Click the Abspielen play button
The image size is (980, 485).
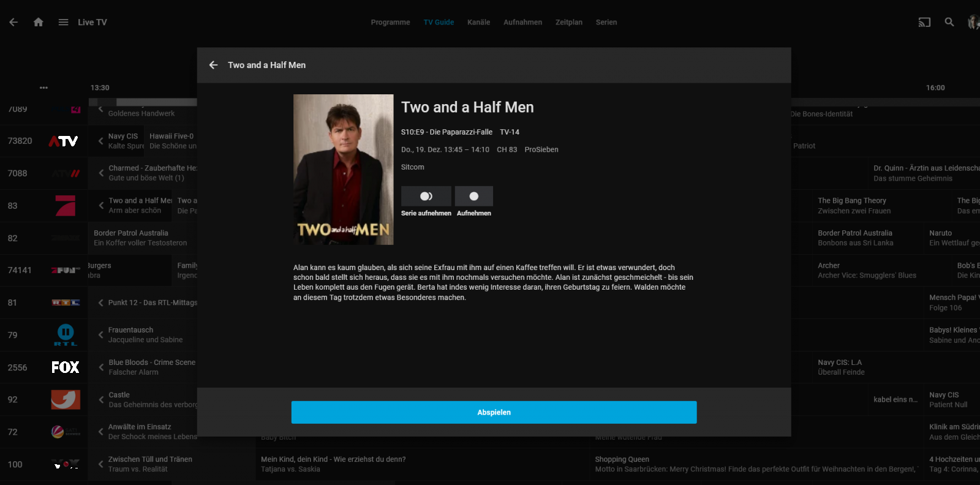tap(494, 412)
